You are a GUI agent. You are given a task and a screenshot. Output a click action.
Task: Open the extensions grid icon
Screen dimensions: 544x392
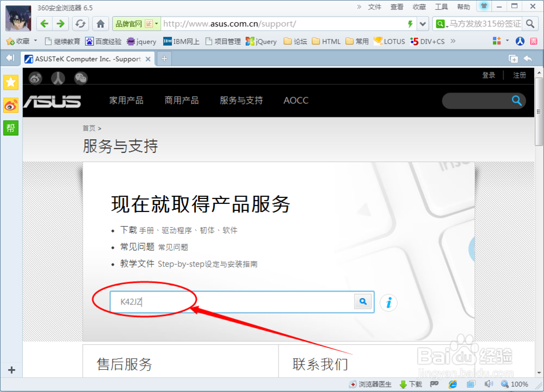pyautogui.click(x=497, y=41)
